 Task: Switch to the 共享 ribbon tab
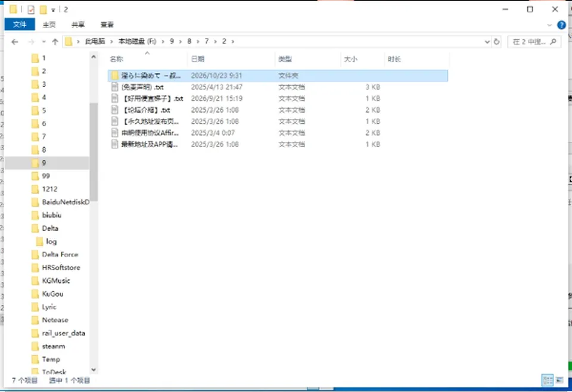coord(78,24)
